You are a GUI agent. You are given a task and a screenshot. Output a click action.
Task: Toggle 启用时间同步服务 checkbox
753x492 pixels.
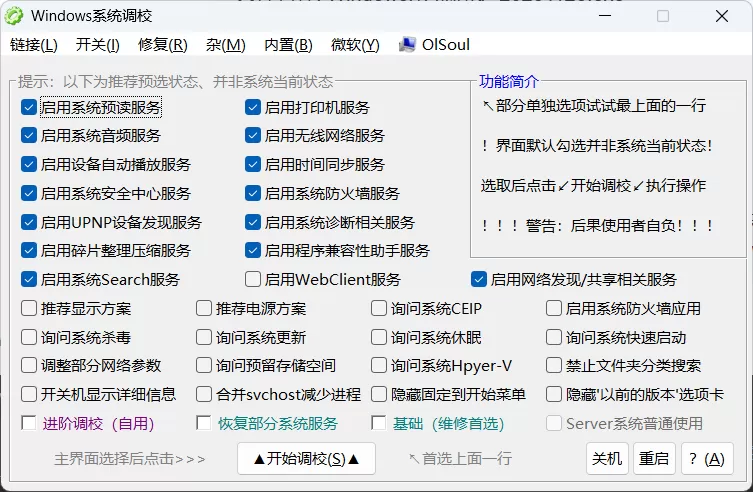[253, 165]
